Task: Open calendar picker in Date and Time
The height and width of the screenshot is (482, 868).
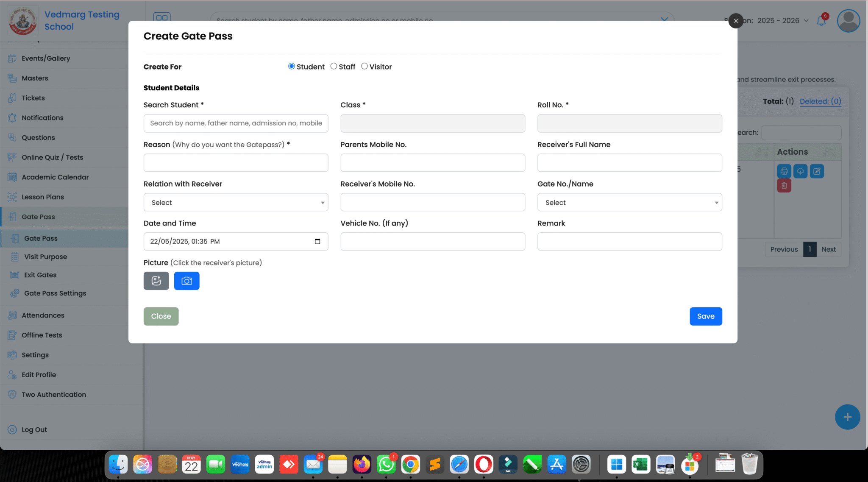Action: pos(317,241)
